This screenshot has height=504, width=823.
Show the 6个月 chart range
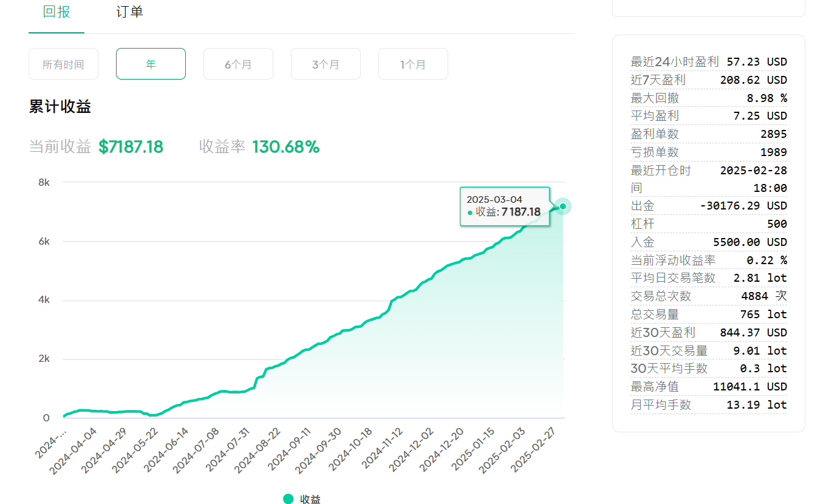point(238,64)
